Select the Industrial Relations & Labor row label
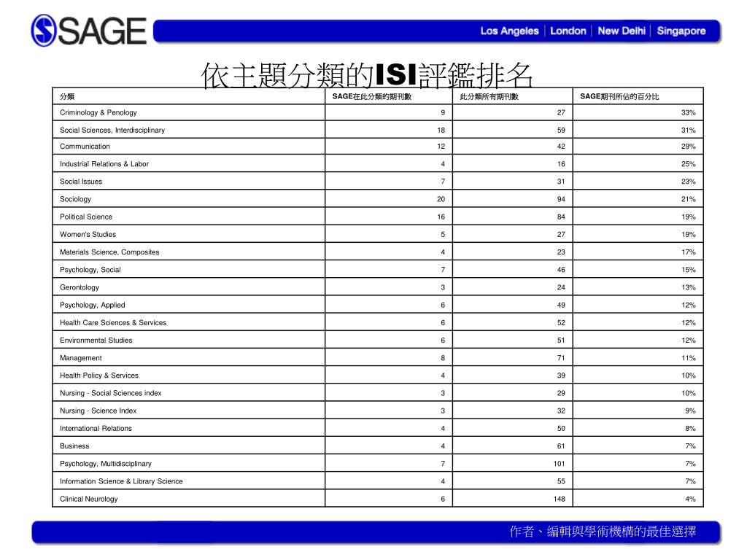The height and width of the screenshot is (560, 747). tap(104, 164)
